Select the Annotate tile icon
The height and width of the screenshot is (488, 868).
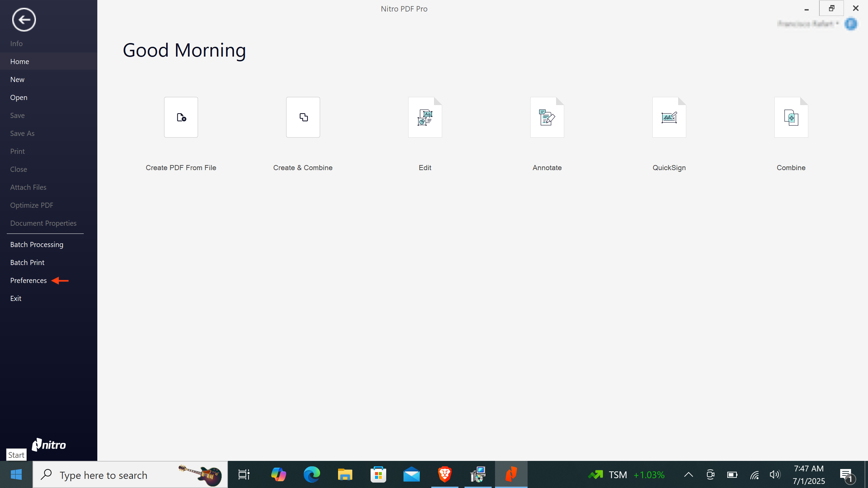point(547,117)
